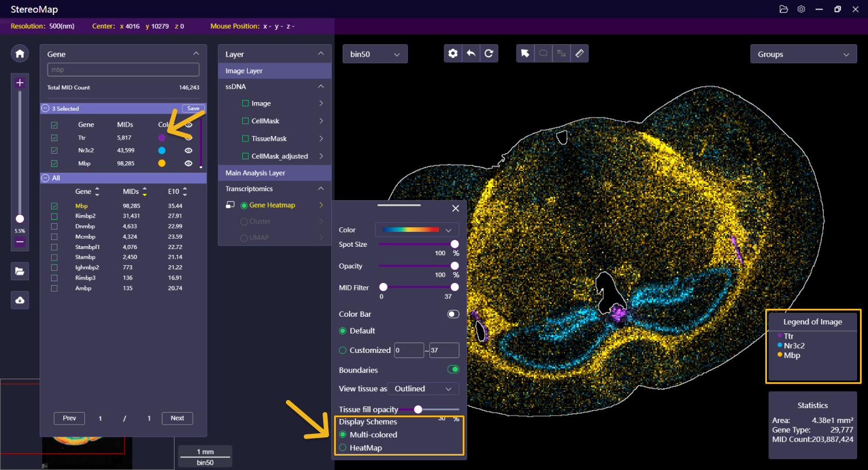Click the Save button for selected genes

pos(193,108)
